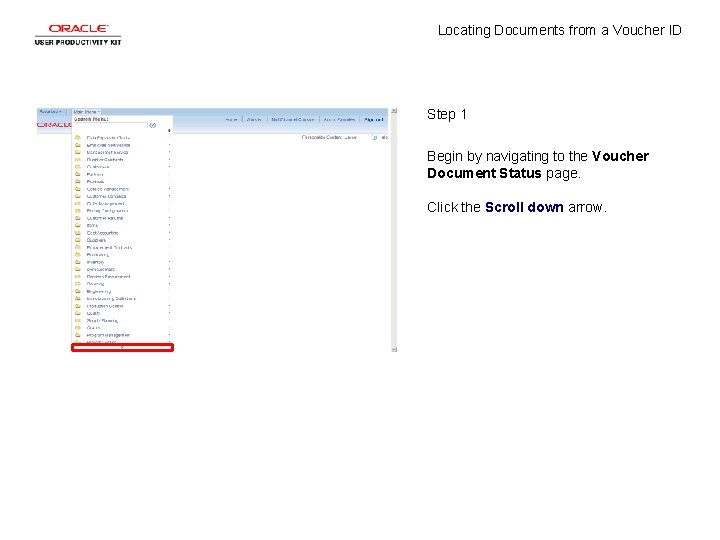Screen dimensions: 720x540
Task: Click the folder icon for Catalog Management
Action: point(78,189)
